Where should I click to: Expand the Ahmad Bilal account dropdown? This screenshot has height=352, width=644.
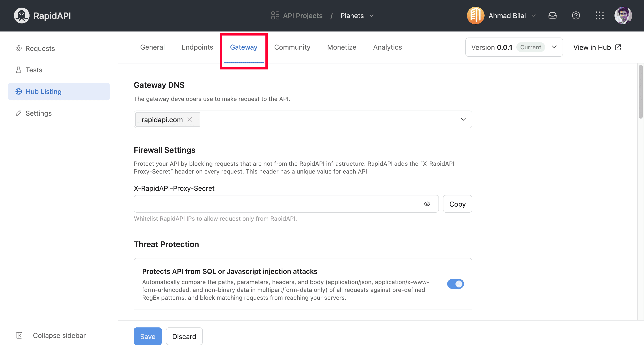(x=534, y=16)
